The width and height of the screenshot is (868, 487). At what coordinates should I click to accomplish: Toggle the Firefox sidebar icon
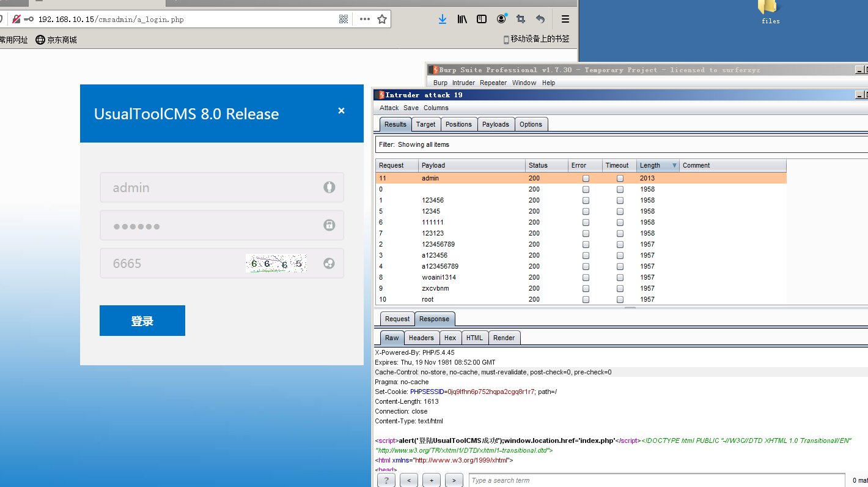pyautogui.click(x=482, y=19)
